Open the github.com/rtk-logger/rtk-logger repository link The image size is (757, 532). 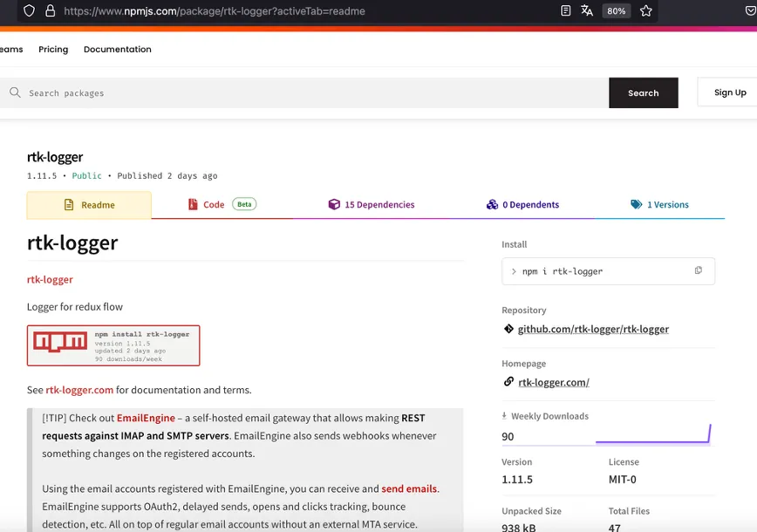click(x=593, y=329)
